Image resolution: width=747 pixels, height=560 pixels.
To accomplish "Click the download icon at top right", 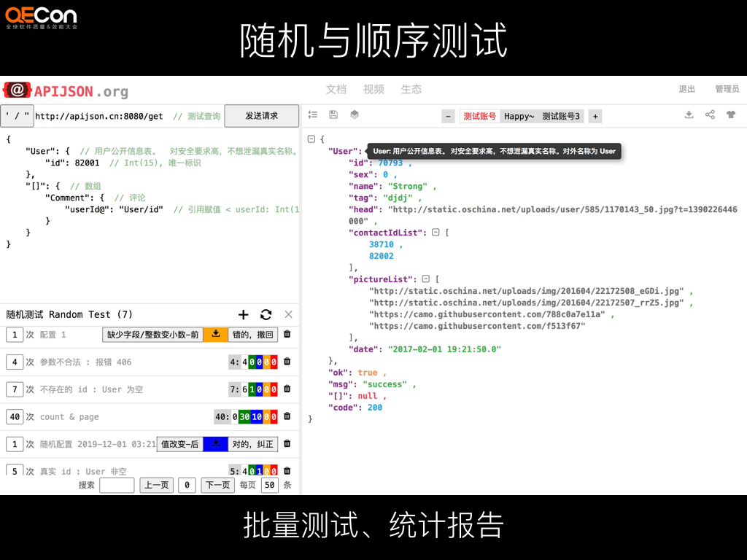I will 688,114.
